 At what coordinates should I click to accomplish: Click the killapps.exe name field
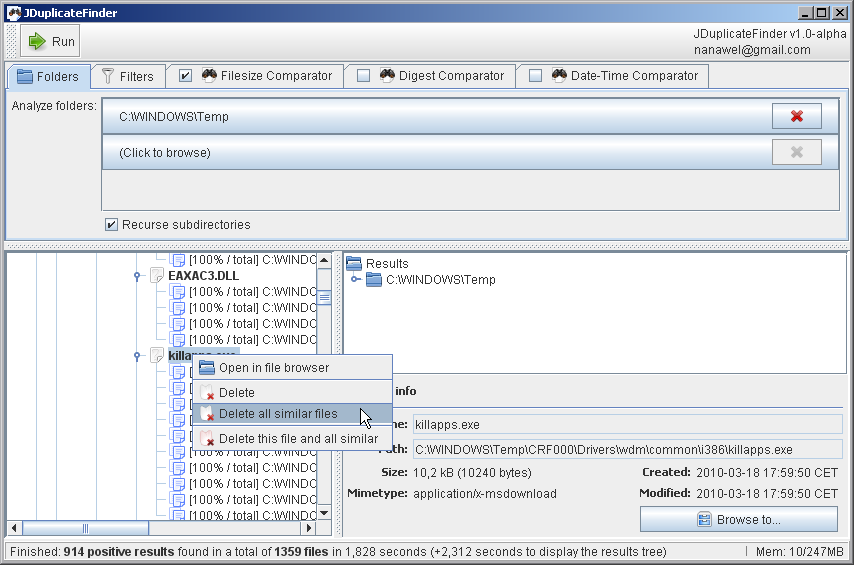[x=627, y=424]
